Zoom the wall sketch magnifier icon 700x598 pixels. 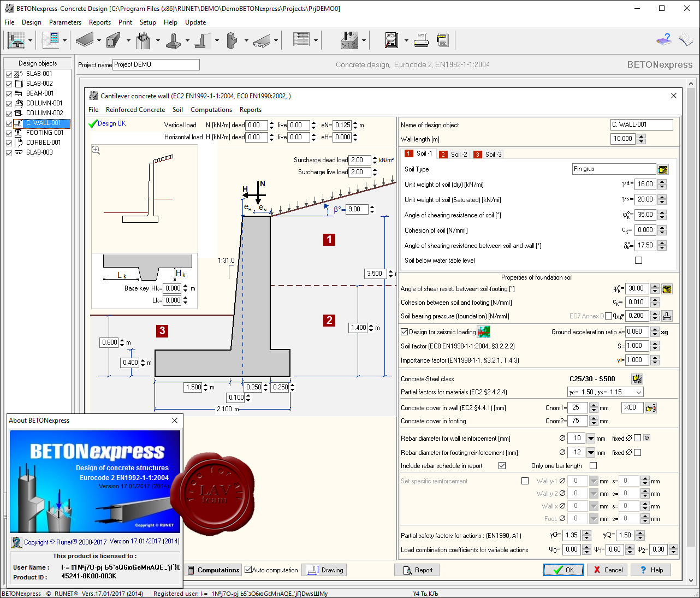point(96,150)
